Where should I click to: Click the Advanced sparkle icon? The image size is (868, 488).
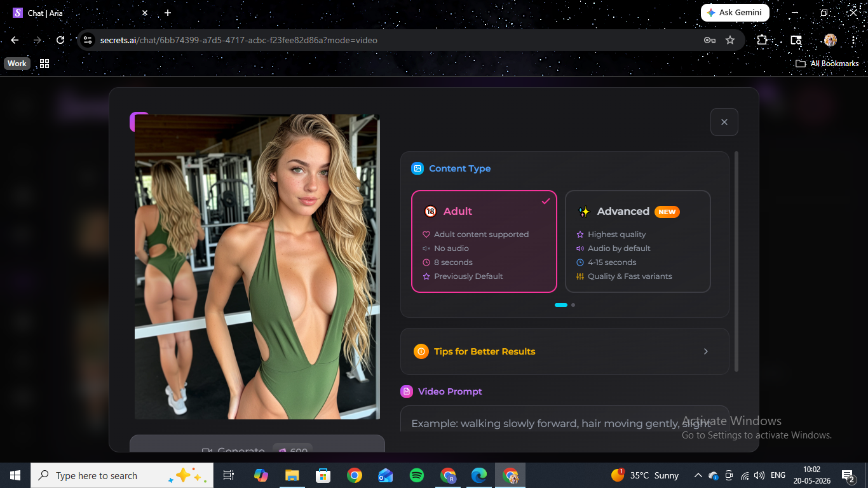584,212
